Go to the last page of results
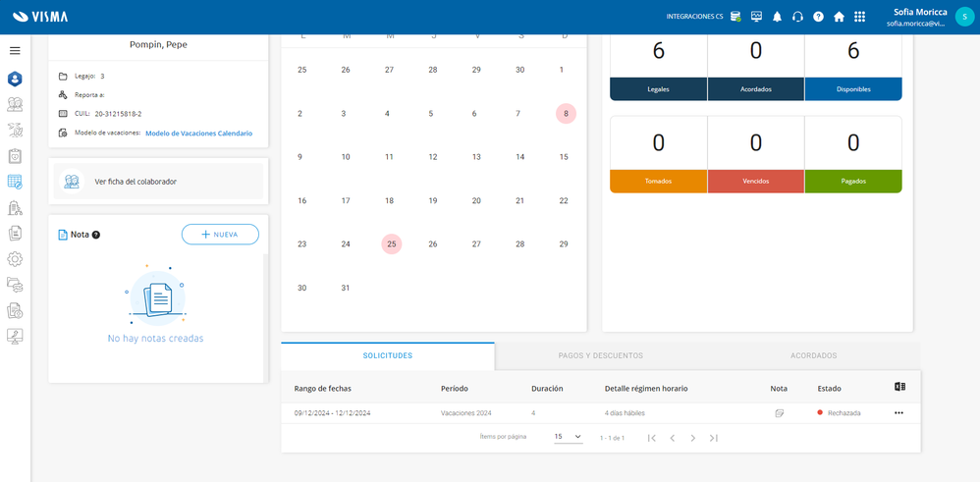 713,438
